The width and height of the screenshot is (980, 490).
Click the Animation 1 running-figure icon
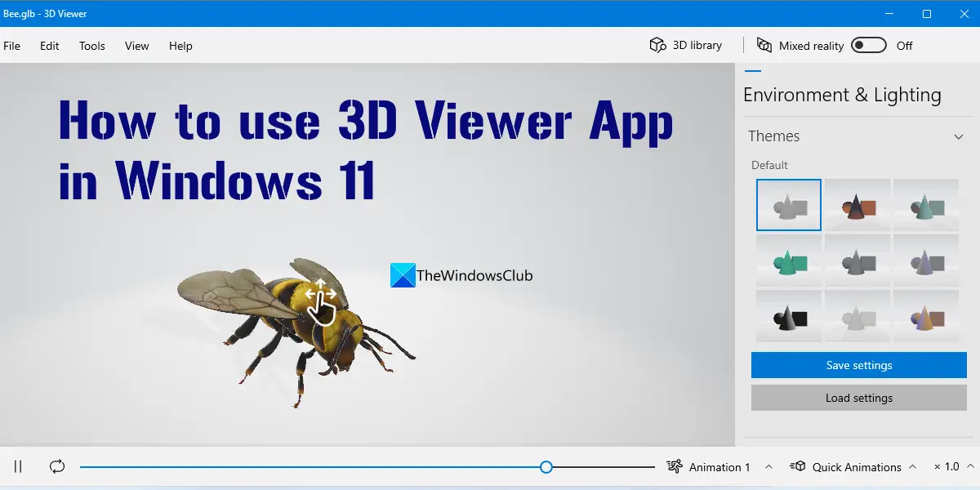[x=675, y=466]
